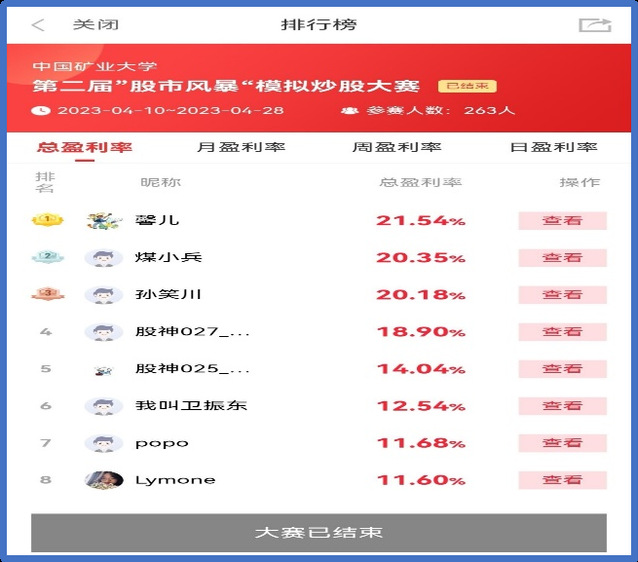The width and height of the screenshot is (638, 562).
Task: Switch to the 月盈利率 tab
Action: click(241, 147)
